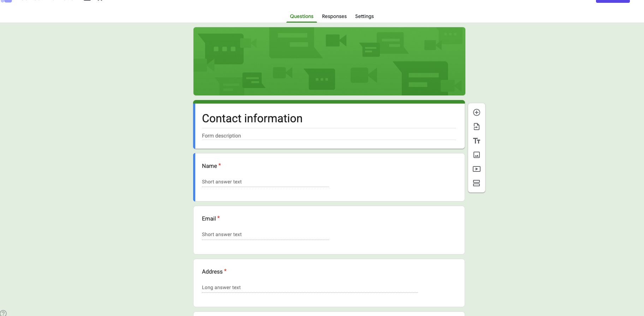Add a video via the sidebar icon
Viewport: 644px width, 316px height.
click(477, 169)
